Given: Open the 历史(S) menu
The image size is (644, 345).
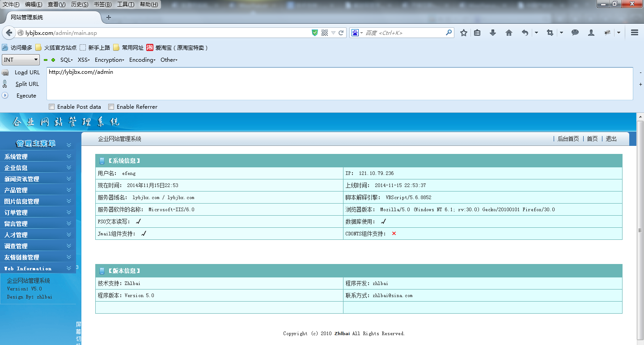Looking at the screenshot, I should (x=80, y=4).
